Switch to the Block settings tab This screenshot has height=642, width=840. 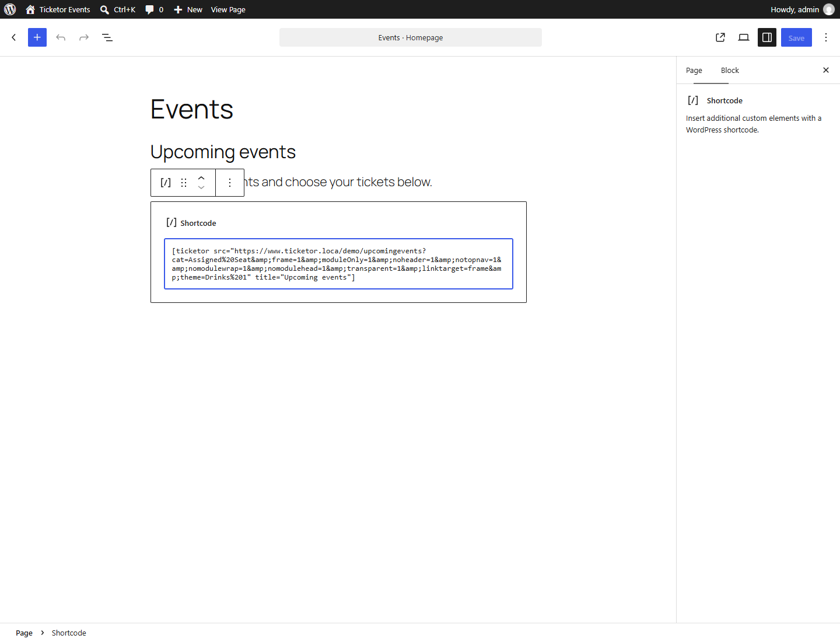point(730,70)
